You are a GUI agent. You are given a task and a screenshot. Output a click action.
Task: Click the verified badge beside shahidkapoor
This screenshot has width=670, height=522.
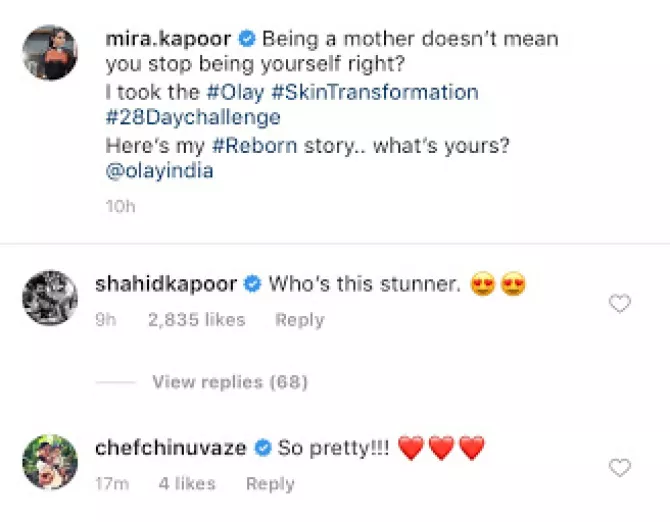253,285
